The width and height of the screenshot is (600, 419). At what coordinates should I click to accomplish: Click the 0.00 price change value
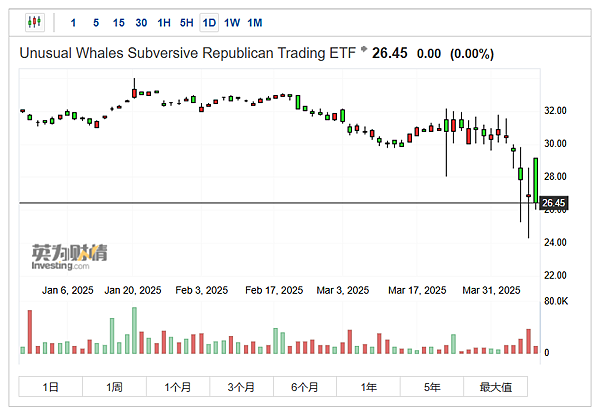(429, 54)
